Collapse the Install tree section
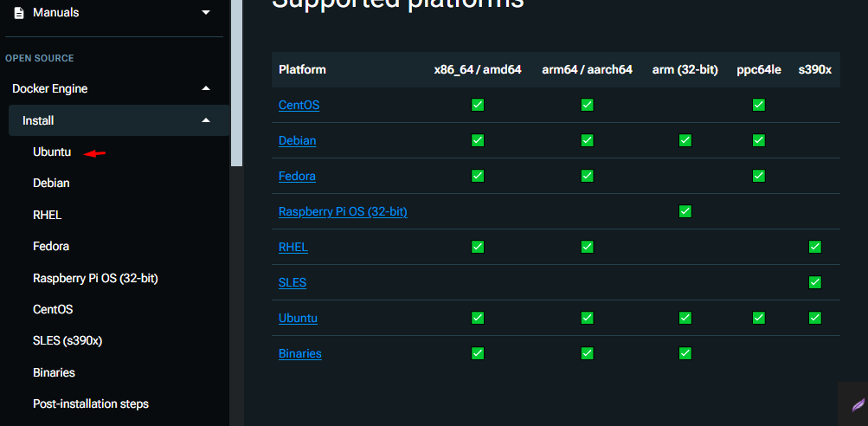This screenshot has width=868, height=426. click(205, 120)
